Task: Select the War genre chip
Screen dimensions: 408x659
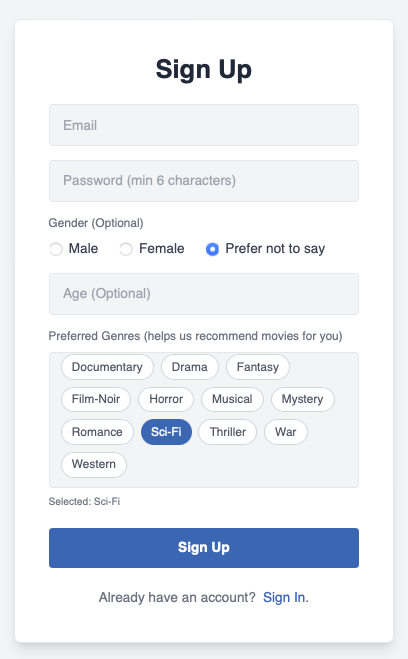Action: (x=286, y=432)
